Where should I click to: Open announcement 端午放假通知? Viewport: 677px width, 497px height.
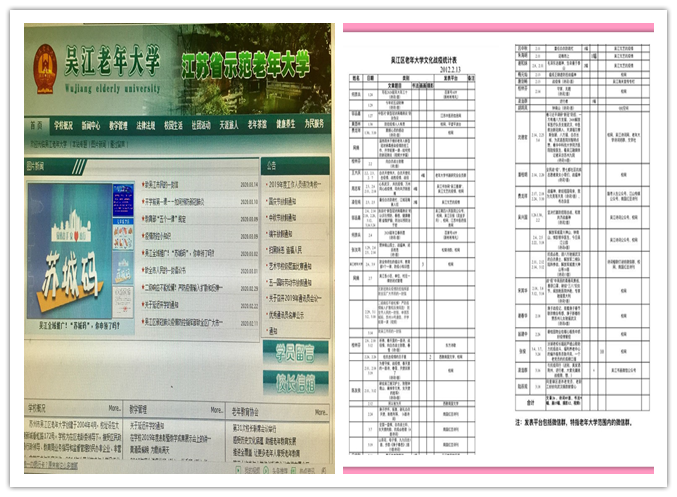click(281, 234)
